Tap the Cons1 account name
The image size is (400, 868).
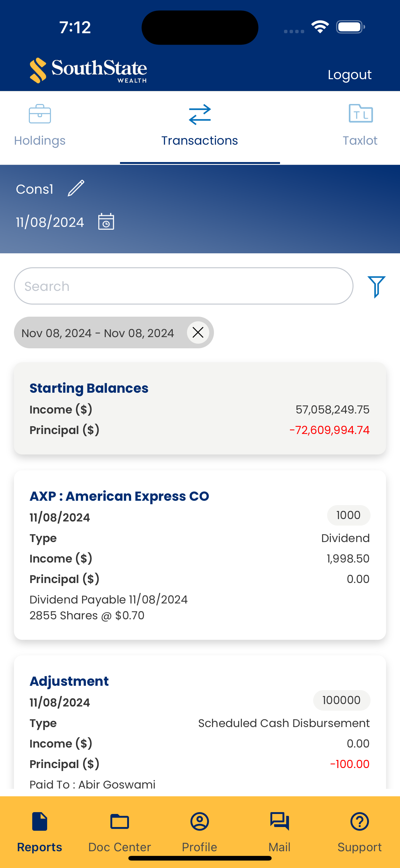click(x=35, y=189)
